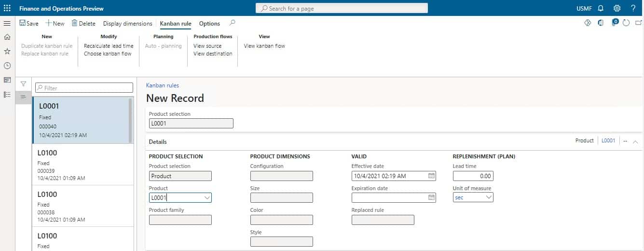Viewport: 644px width, 251px height.
Task: Click the Details section header title
Action: click(158, 142)
